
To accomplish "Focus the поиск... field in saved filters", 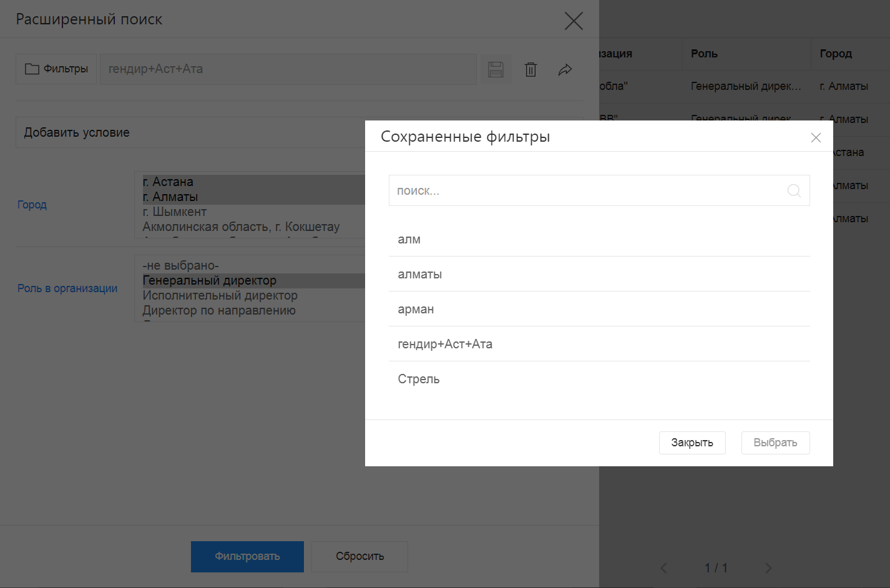I will 599,190.
